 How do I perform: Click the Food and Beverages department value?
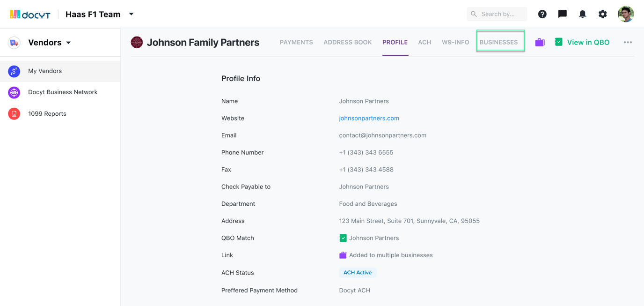[368, 204]
